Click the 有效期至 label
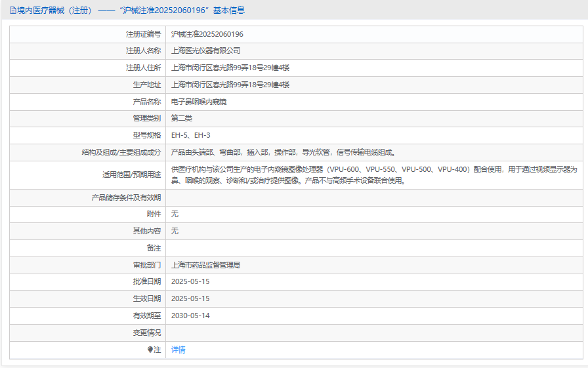The height and width of the screenshot is (368, 588). click(146, 316)
